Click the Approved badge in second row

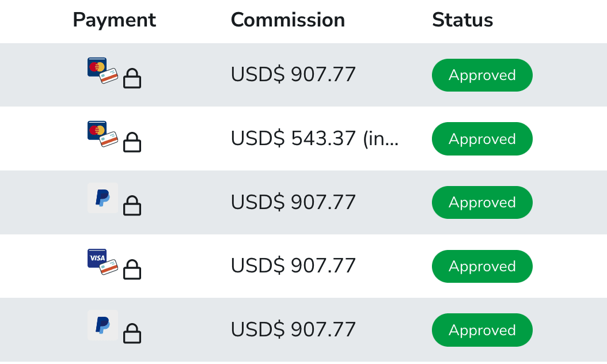coord(482,139)
